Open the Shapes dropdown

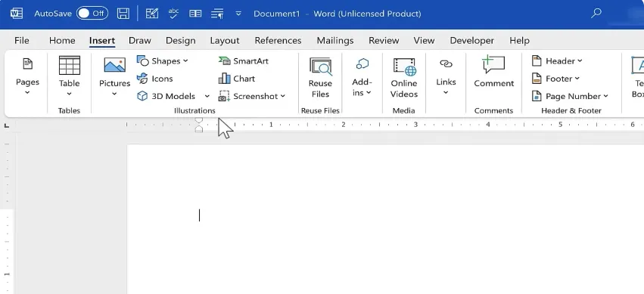click(x=162, y=61)
